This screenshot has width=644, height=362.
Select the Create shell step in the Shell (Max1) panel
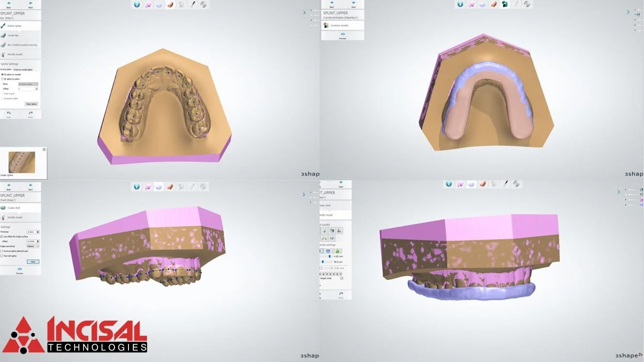[x=20, y=208]
